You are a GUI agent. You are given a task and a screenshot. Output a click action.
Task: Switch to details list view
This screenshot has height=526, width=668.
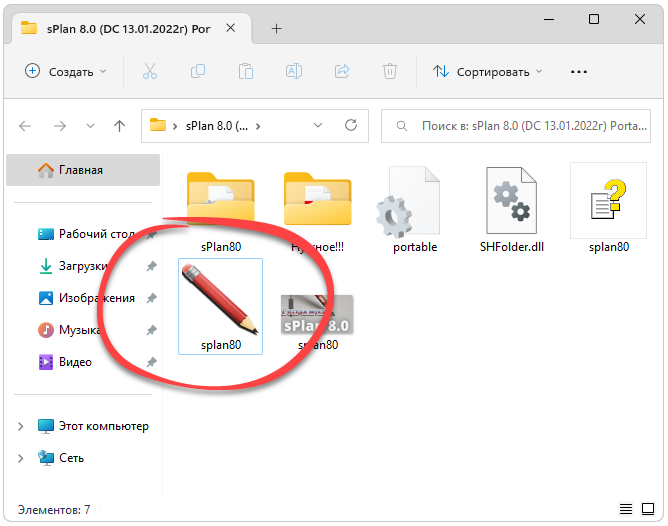(626, 509)
